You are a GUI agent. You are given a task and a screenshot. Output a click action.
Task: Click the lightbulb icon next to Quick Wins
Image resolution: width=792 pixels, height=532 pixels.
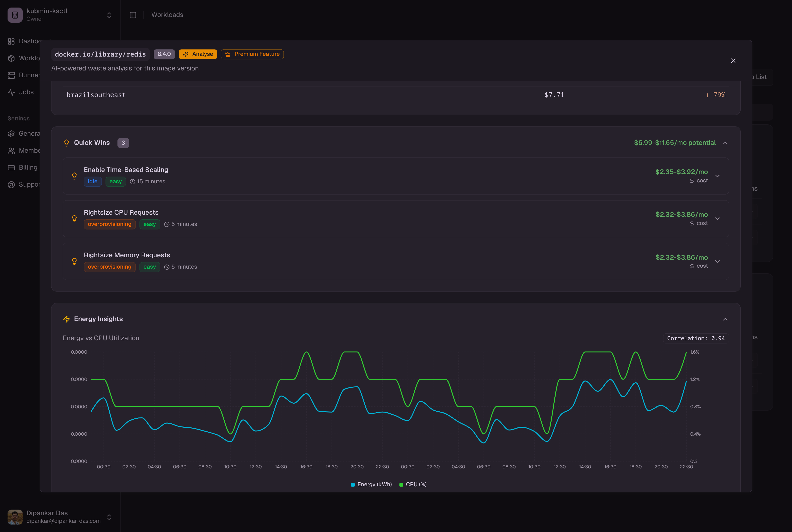(66, 143)
